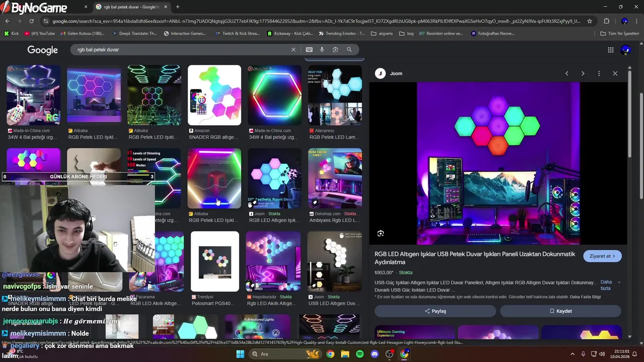This screenshot has height=362, width=644.
Task: Show hidden system tray icons
Action: pyautogui.click(x=572, y=354)
